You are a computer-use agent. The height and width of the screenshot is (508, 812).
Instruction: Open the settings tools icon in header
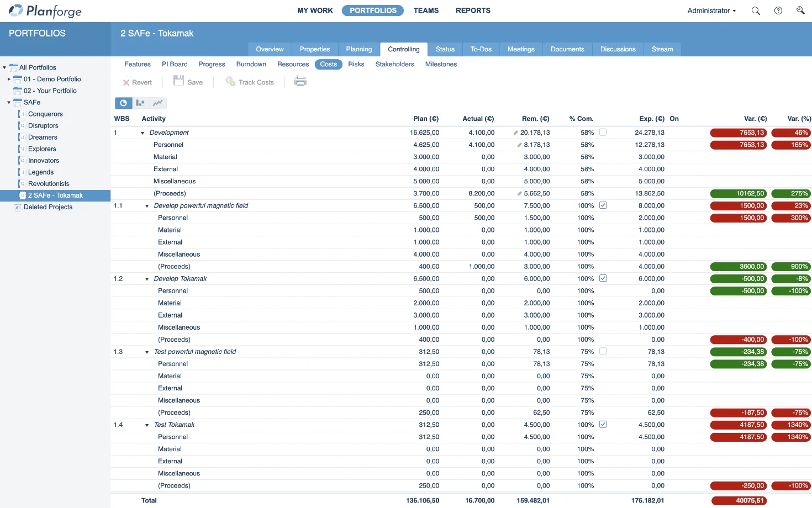800,10
